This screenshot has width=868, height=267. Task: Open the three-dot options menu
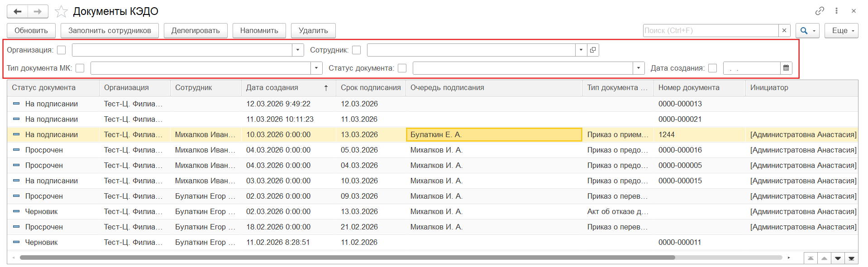tap(836, 11)
